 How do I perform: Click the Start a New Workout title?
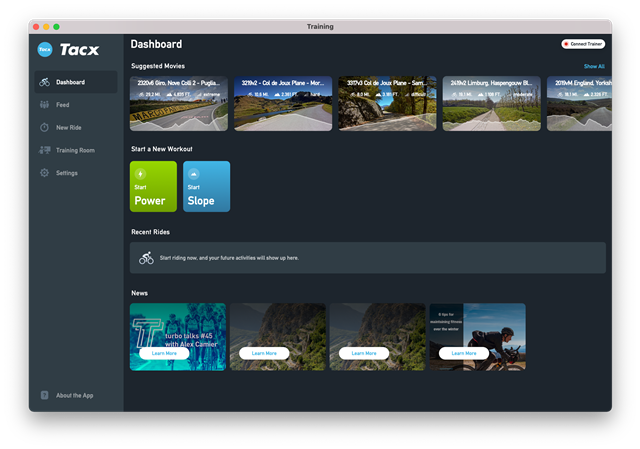click(162, 149)
